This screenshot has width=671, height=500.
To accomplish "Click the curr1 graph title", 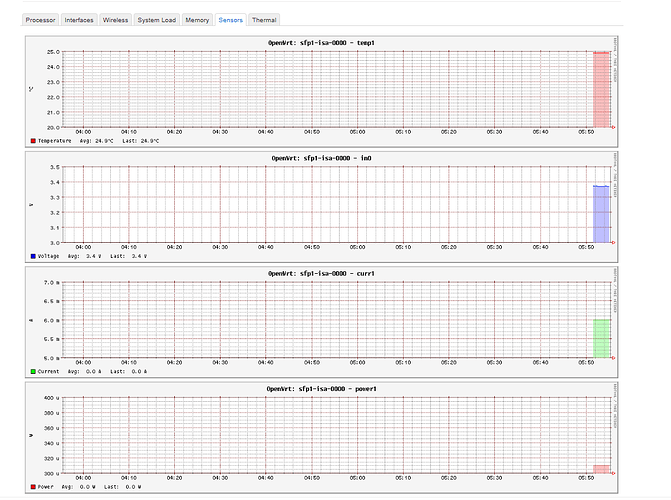I will (327, 273).
